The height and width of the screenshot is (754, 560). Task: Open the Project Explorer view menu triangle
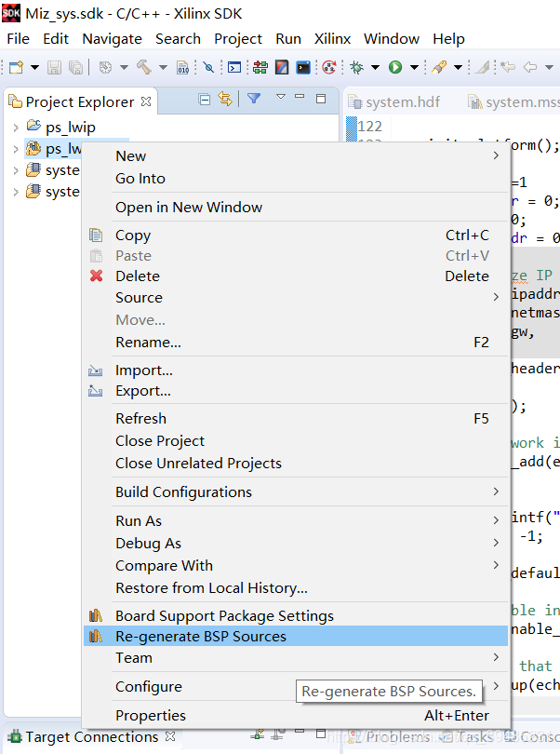click(281, 97)
